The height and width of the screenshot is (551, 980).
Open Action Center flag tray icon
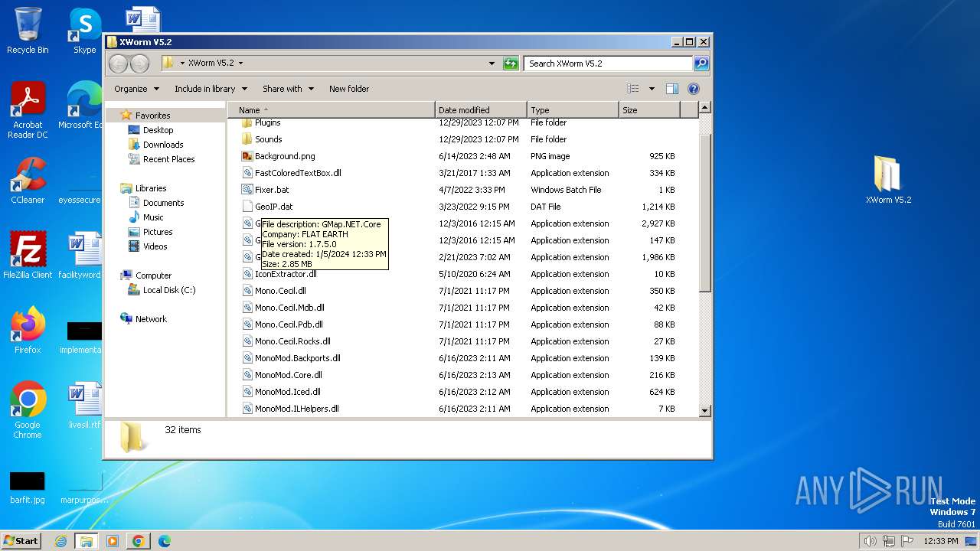click(907, 541)
